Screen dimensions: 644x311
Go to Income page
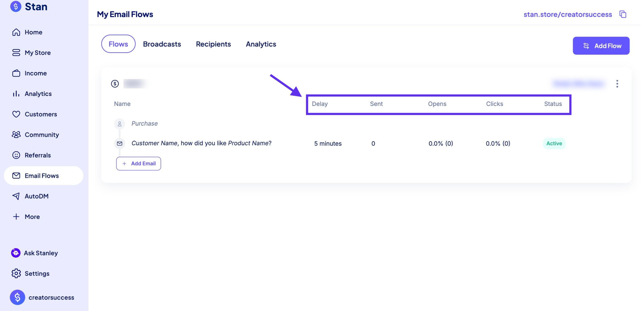coord(35,73)
